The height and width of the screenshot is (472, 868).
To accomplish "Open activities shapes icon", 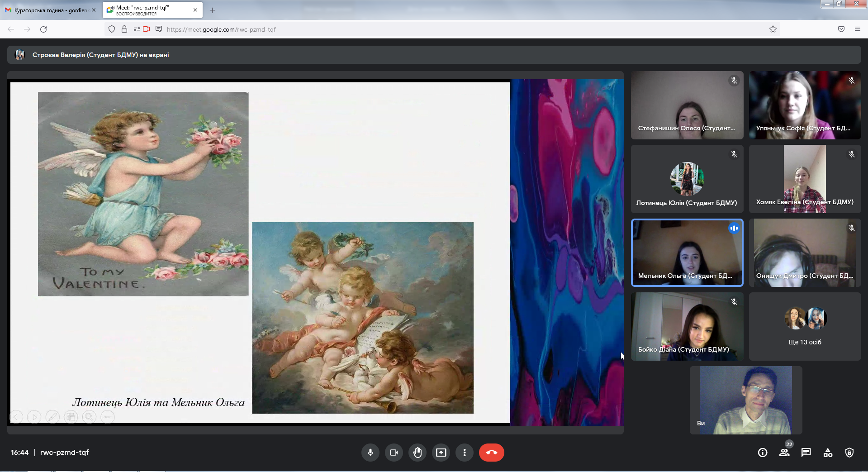I will pyautogui.click(x=828, y=453).
